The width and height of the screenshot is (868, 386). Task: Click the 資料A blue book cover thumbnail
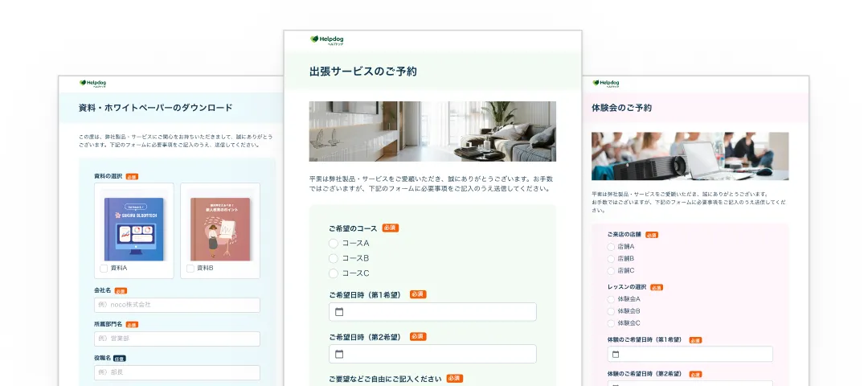[x=134, y=228]
